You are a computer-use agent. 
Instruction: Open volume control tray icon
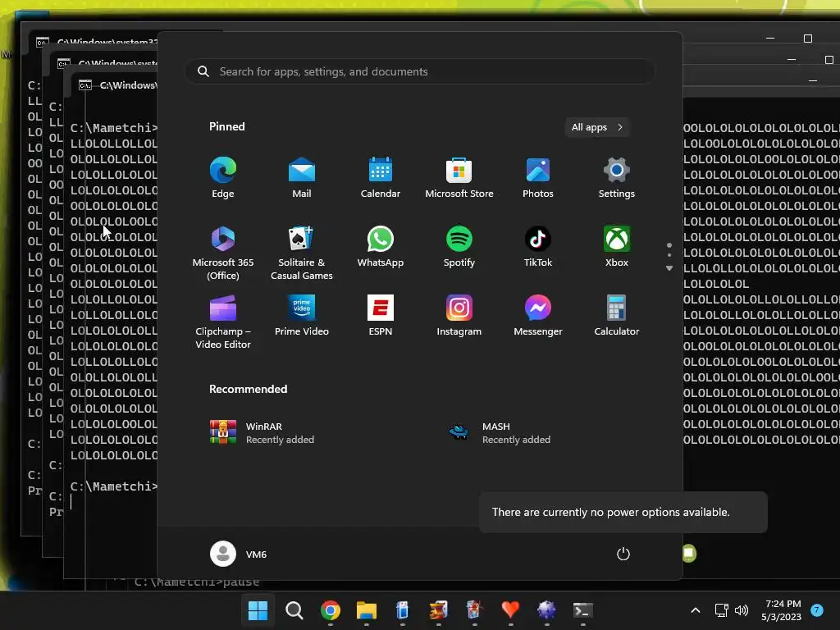pyautogui.click(x=742, y=610)
